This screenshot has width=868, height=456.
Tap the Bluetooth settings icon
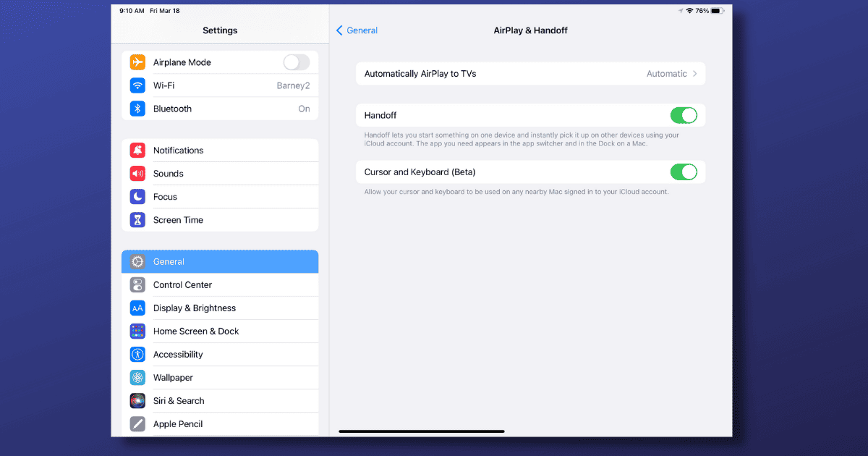pos(137,109)
